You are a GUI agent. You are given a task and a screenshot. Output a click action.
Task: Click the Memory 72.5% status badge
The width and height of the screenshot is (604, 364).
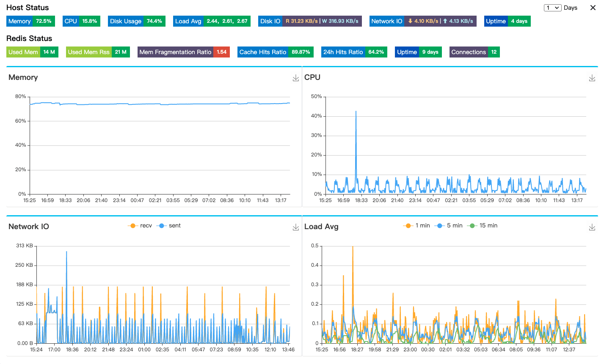tap(31, 21)
